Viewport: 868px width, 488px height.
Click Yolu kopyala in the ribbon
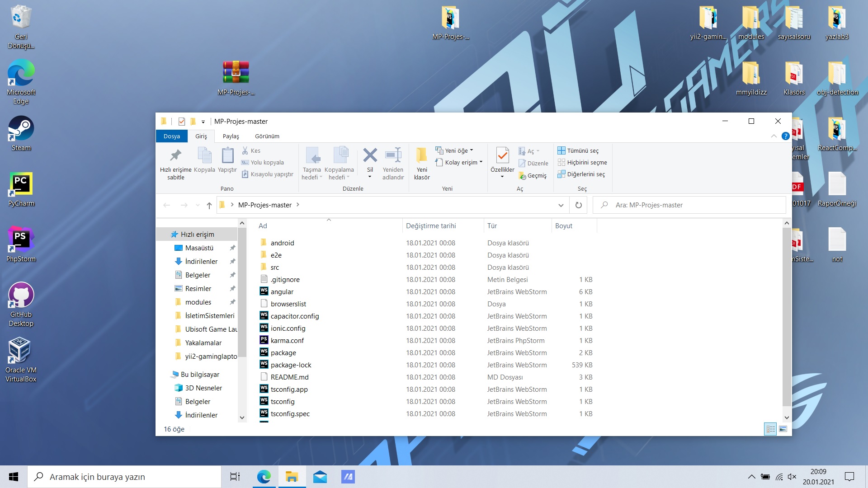[x=263, y=162]
